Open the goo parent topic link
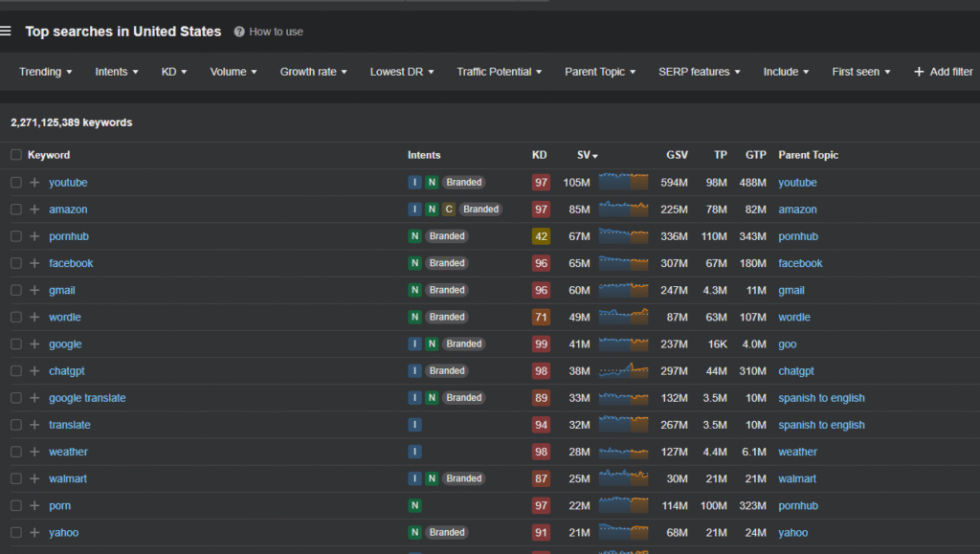The width and height of the screenshot is (980, 554). pos(787,343)
